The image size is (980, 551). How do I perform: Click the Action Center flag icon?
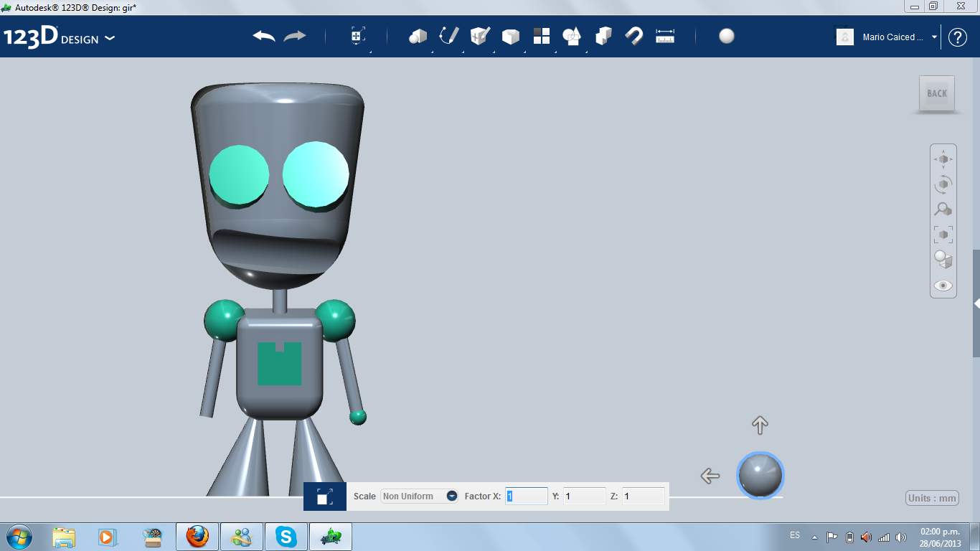[831, 537]
